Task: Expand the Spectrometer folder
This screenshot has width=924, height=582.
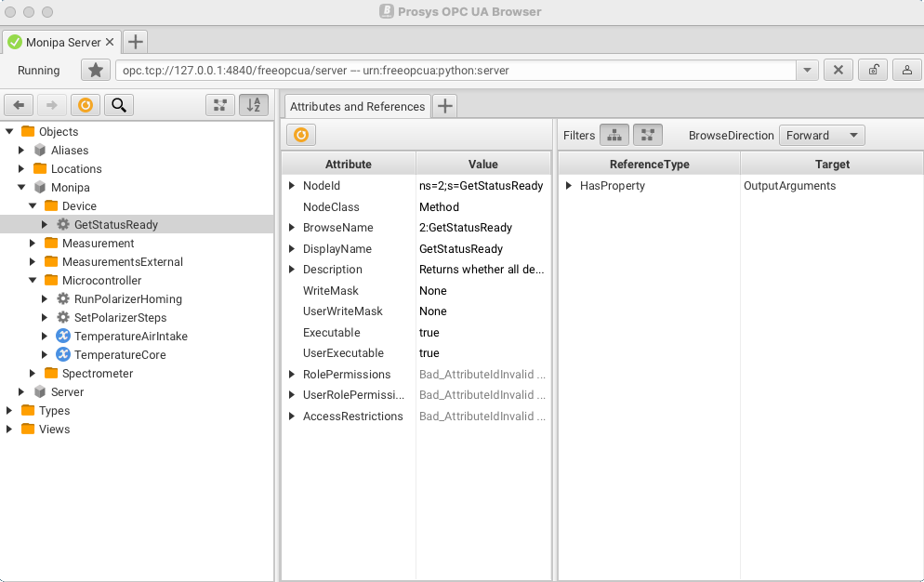Action: [33, 374]
